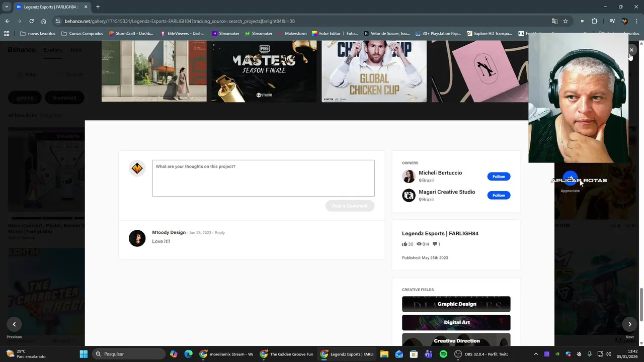Open the pink N logo project thumbnail
644x362 pixels.
click(480, 71)
